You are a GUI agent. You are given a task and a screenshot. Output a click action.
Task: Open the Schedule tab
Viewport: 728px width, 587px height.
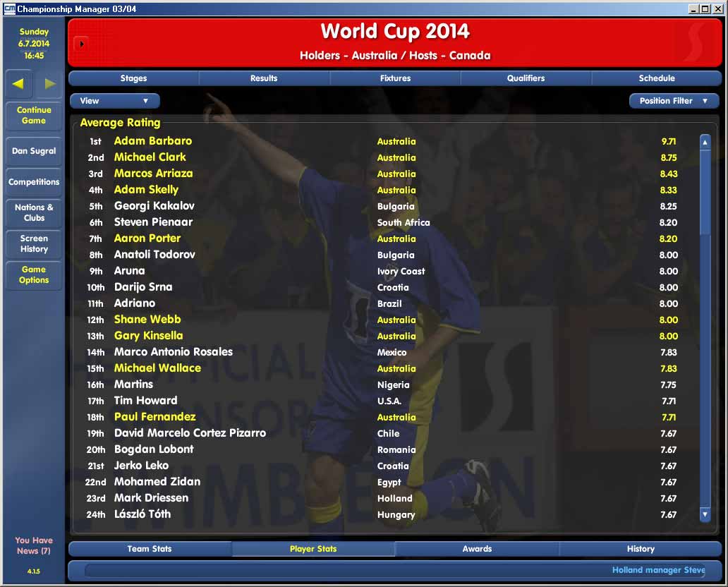pos(657,78)
